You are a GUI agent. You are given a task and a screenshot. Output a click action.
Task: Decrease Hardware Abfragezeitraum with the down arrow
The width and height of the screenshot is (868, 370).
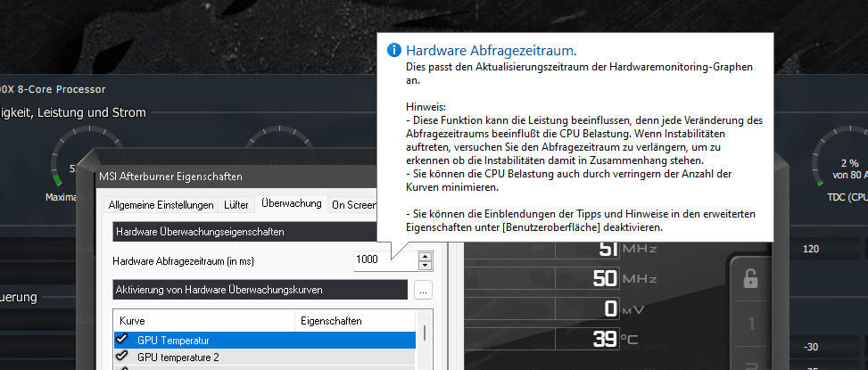[425, 265]
